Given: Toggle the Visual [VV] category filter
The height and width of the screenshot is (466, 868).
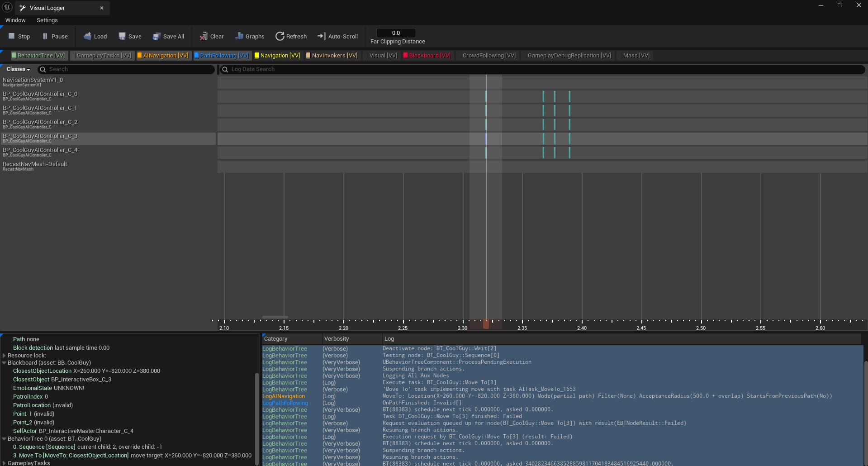Looking at the screenshot, I should click(381, 55).
